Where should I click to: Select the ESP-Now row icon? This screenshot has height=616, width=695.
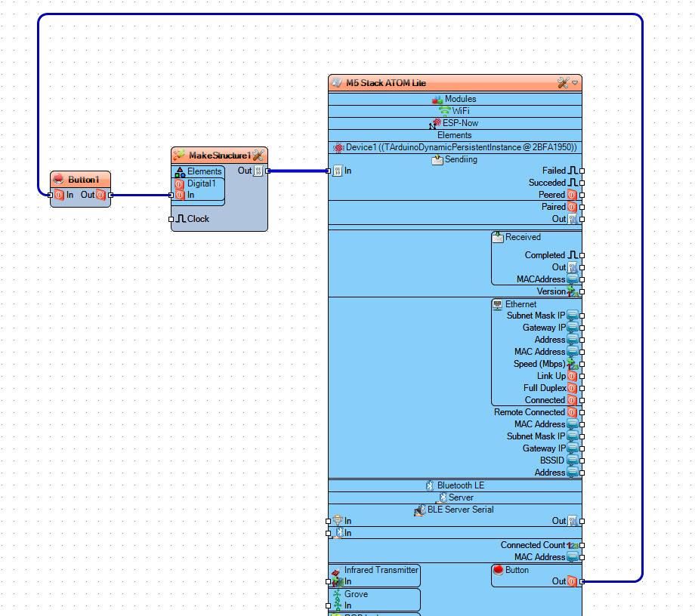(435, 124)
